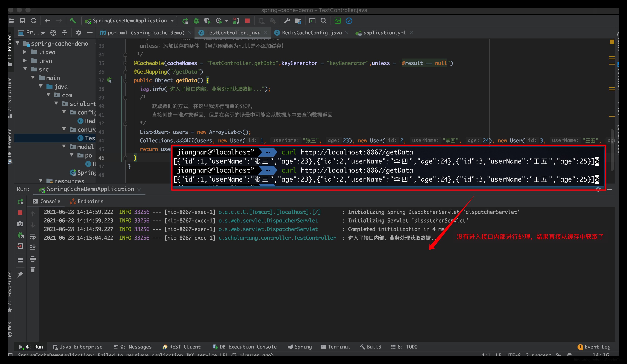Click the Open folder toolbar icon

click(11, 21)
